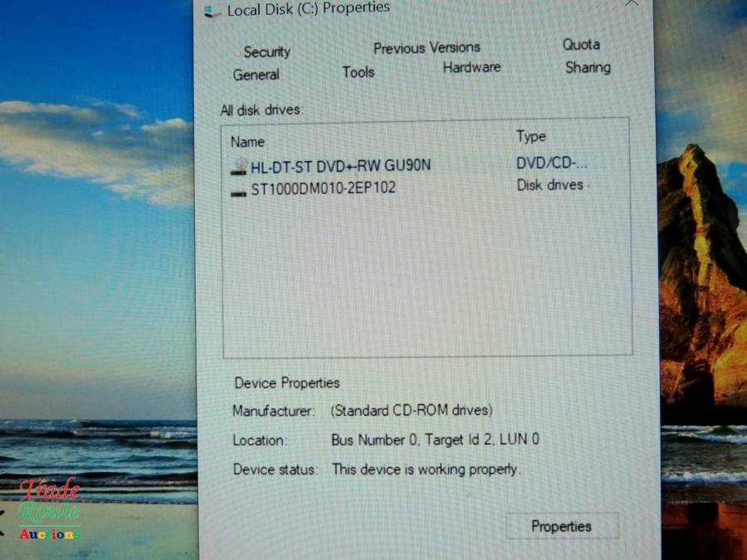Click the device status text

(426, 470)
